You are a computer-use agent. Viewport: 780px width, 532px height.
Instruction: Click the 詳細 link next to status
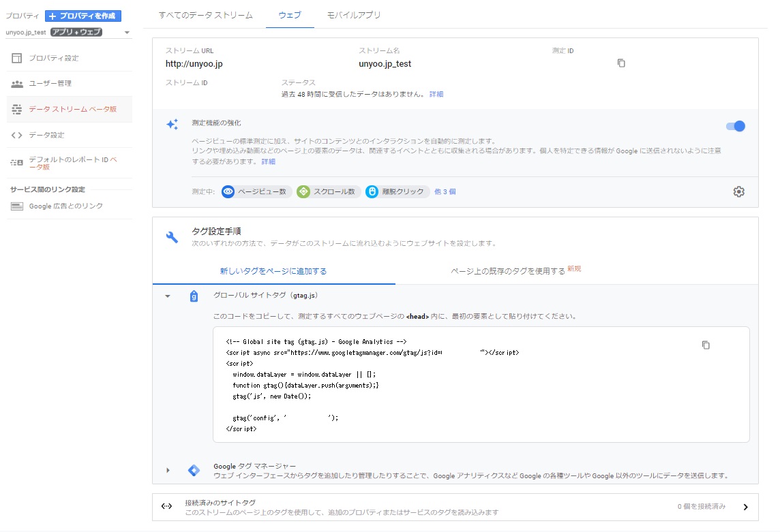tap(436, 94)
